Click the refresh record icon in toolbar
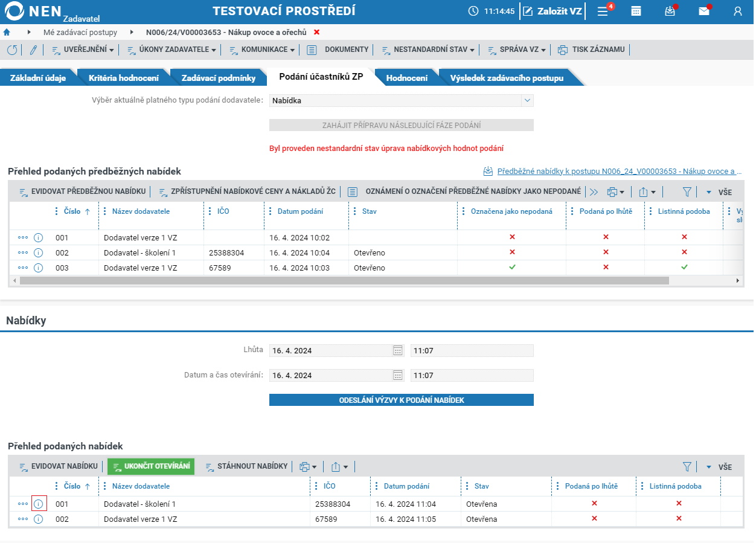This screenshot has height=543, width=756. click(12, 50)
